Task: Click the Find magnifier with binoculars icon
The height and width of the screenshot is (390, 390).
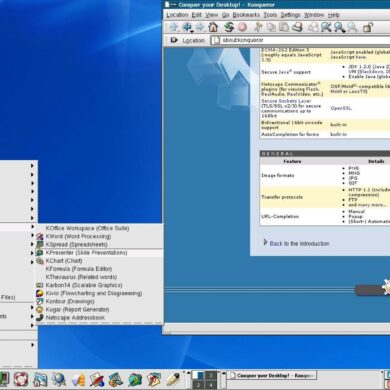Action: click(326, 27)
